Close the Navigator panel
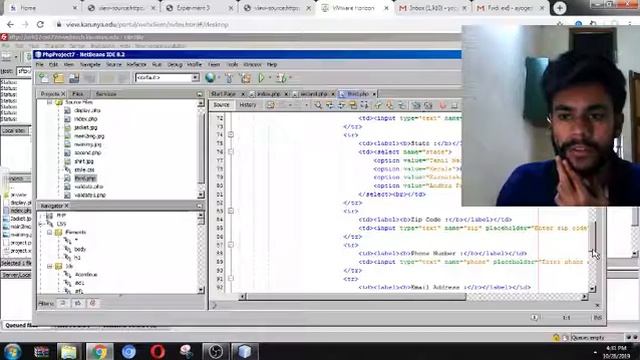The image size is (640, 360). point(67,206)
